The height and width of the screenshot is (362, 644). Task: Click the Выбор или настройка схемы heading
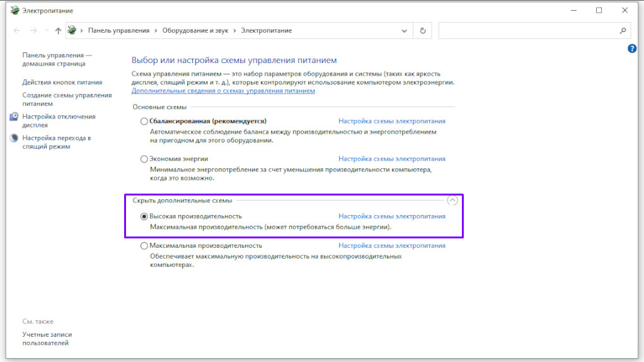coord(234,60)
